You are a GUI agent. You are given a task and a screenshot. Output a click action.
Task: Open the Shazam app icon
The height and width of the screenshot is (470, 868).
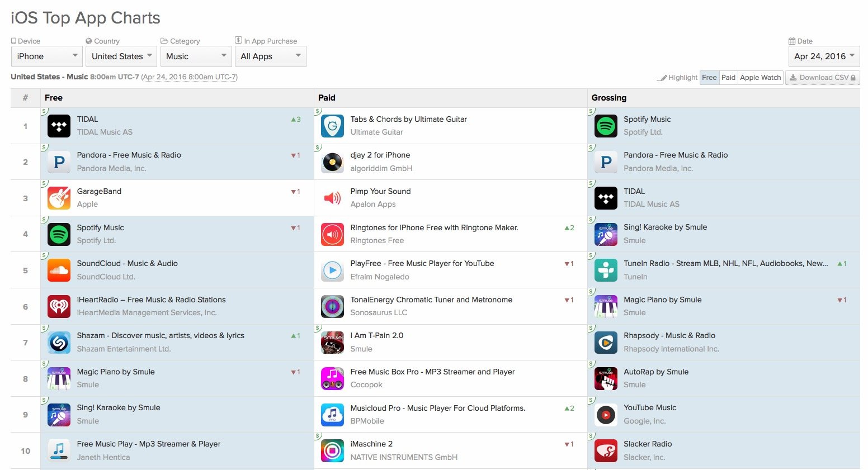(x=59, y=342)
